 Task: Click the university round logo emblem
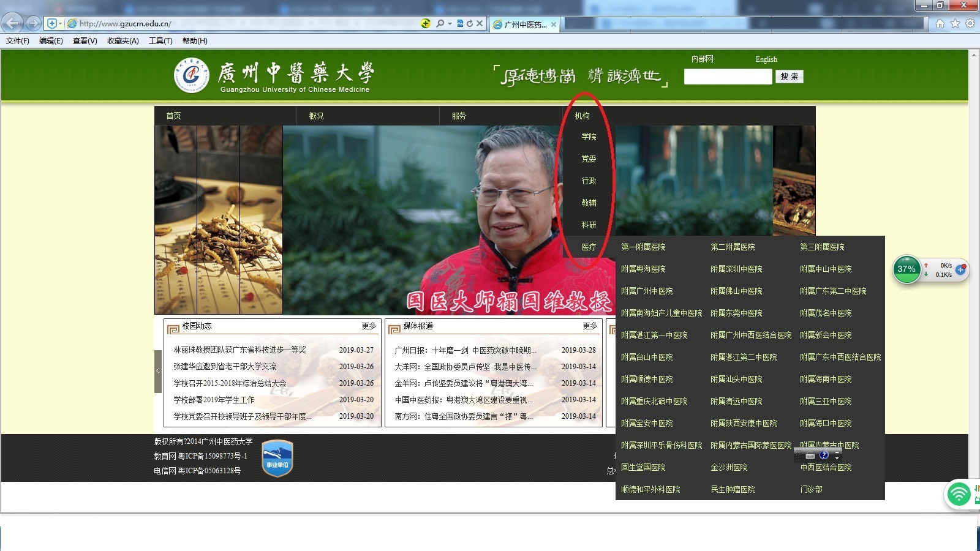pyautogui.click(x=192, y=75)
